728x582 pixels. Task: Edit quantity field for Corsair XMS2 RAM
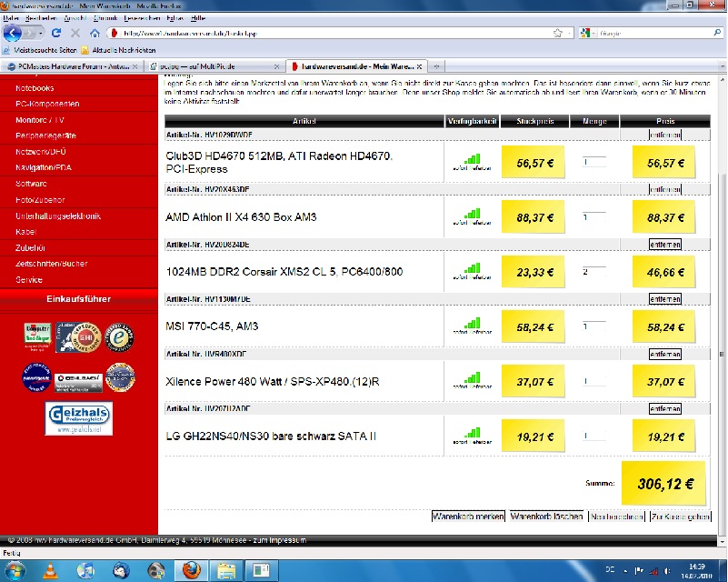point(594,272)
